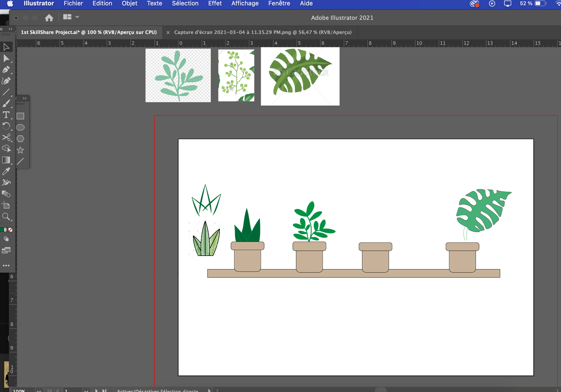
Task: Select the Scissors tool
Action: pos(6,138)
